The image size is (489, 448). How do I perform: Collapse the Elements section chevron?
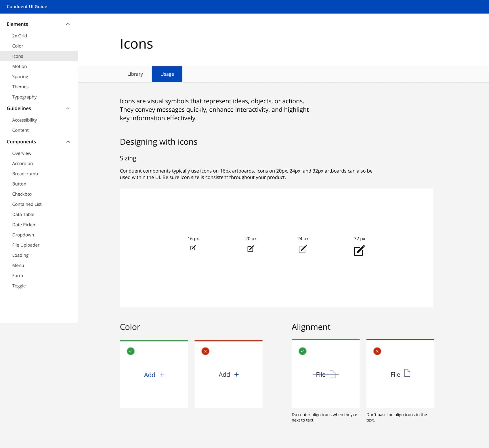(x=68, y=24)
